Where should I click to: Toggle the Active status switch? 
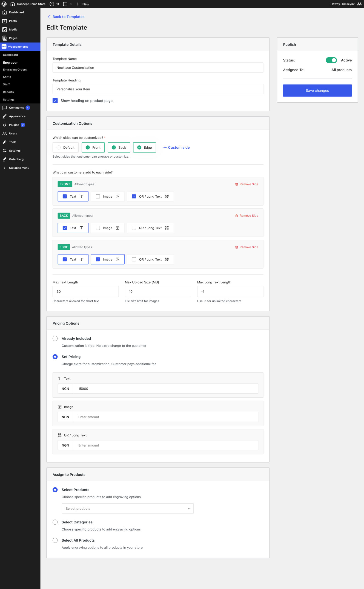tap(331, 60)
